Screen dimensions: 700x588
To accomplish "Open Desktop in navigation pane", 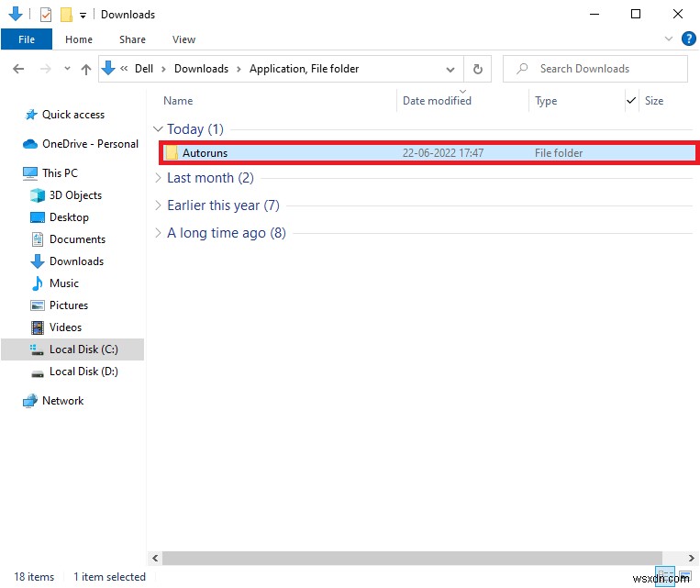I will pyautogui.click(x=69, y=217).
